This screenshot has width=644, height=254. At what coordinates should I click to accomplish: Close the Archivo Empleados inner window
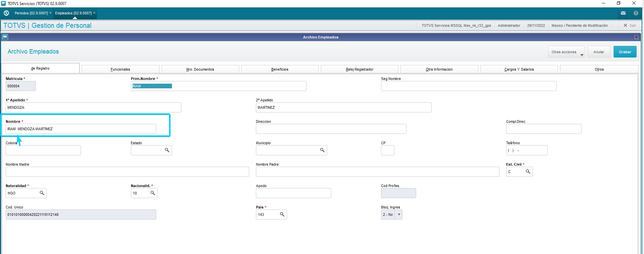[x=636, y=37]
